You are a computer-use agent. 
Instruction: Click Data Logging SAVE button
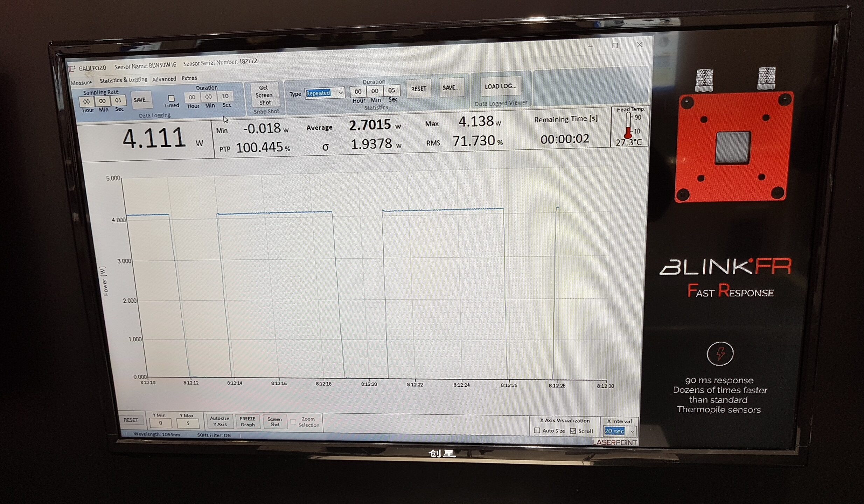[141, 100]
